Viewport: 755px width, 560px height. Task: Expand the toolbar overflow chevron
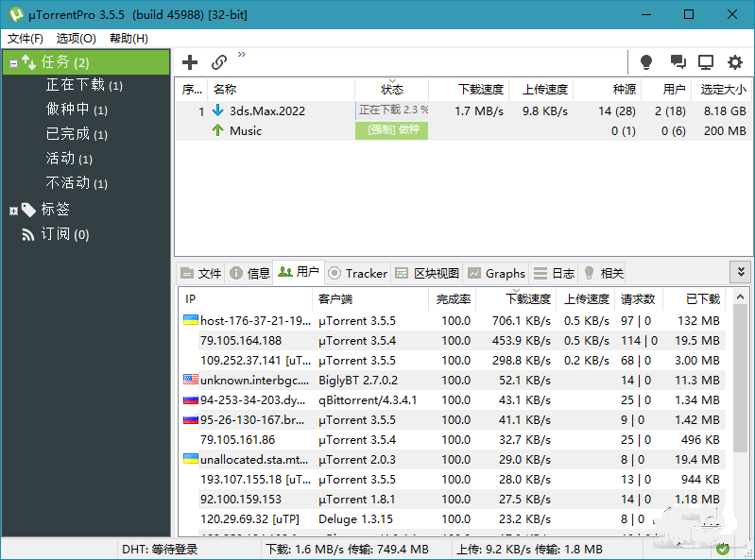click(x=242, y=55)
